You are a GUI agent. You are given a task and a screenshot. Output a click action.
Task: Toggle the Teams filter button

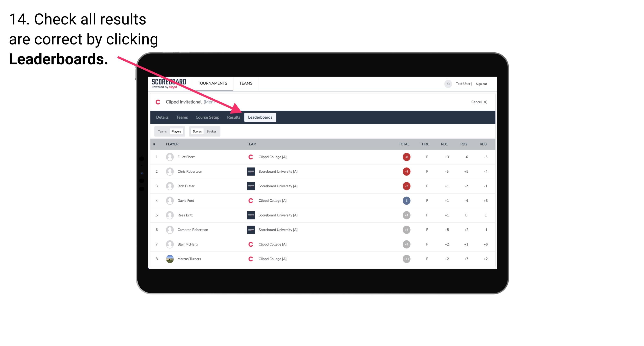coord(162,131)
